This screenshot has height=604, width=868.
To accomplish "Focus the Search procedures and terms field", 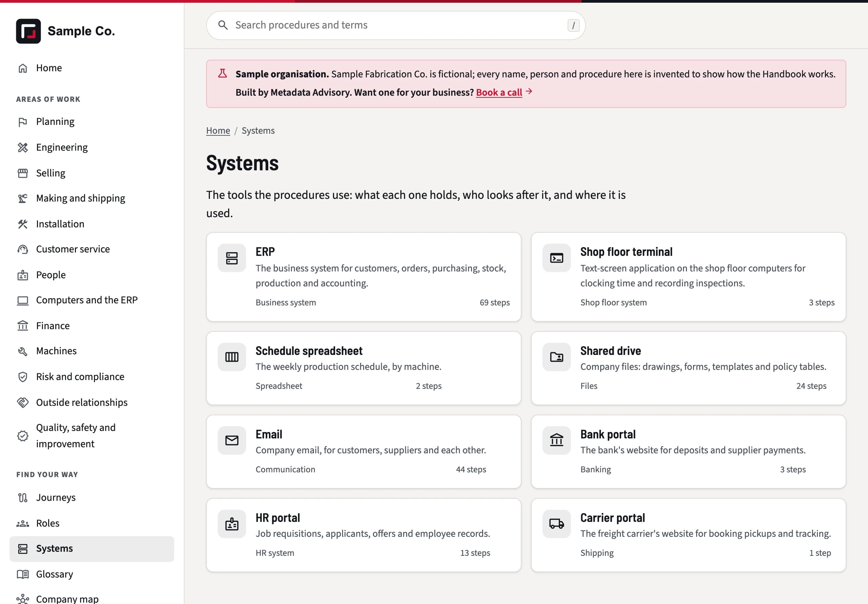I will [x=396, y=25].
